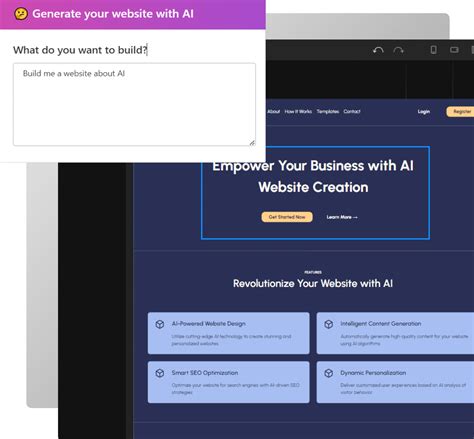Click the 'Generate your website with AI' title

[113, 14]
